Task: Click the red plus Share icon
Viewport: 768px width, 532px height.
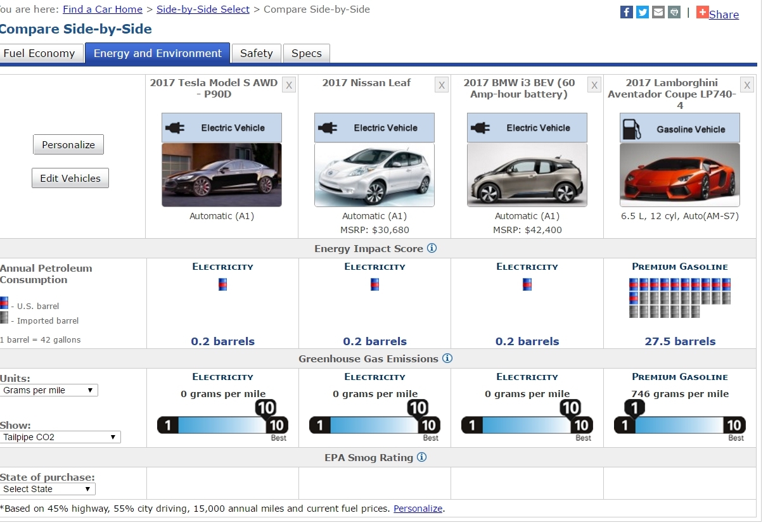Action: [x=702, y=12]
